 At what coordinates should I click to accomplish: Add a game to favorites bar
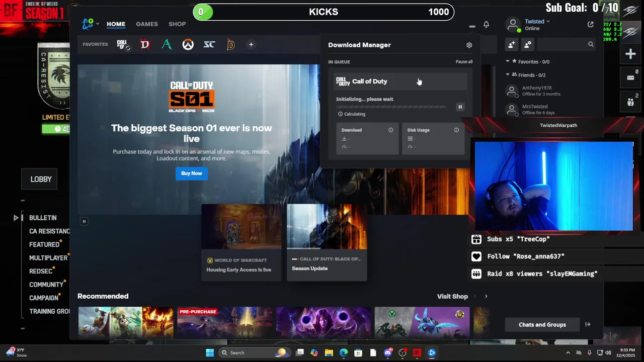[x=251, y=45]
